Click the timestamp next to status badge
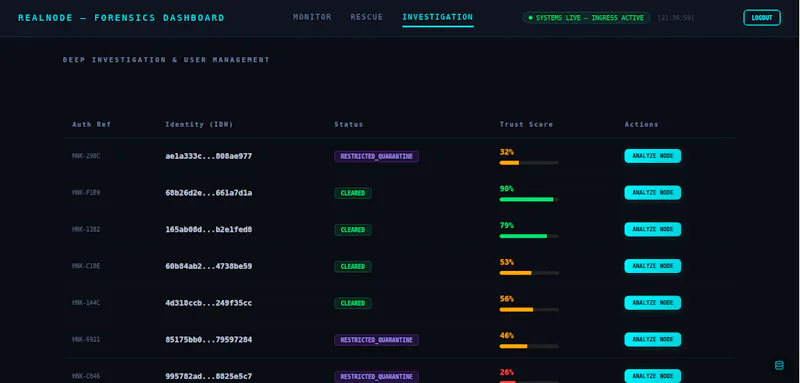 [676, 18]
